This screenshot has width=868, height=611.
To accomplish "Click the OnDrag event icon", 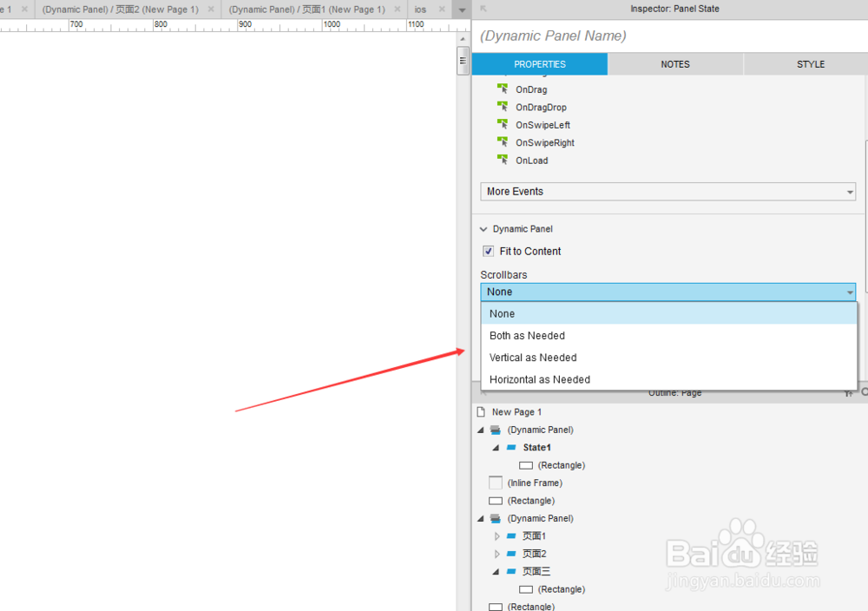I will pos(503,89).
